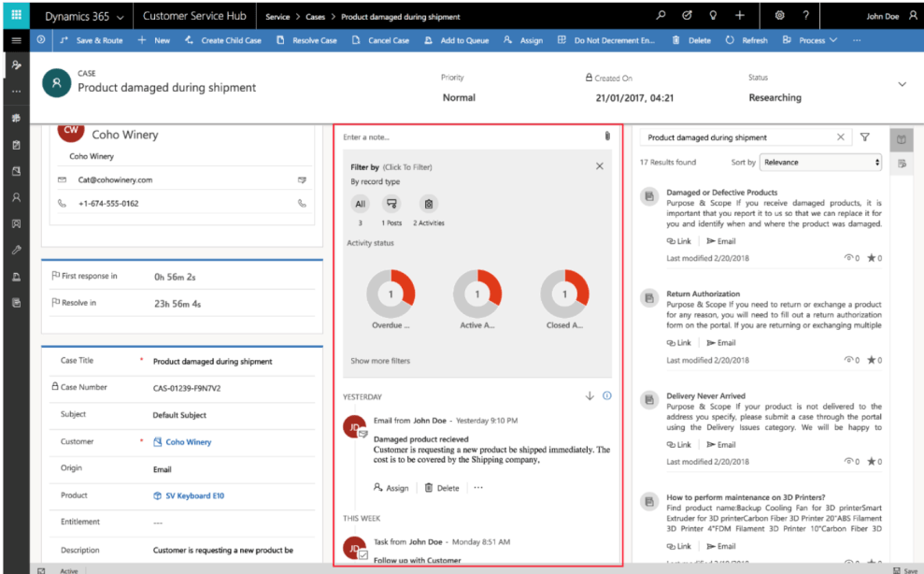
Task: Click Resolve Case command
Action: [306, 40]
